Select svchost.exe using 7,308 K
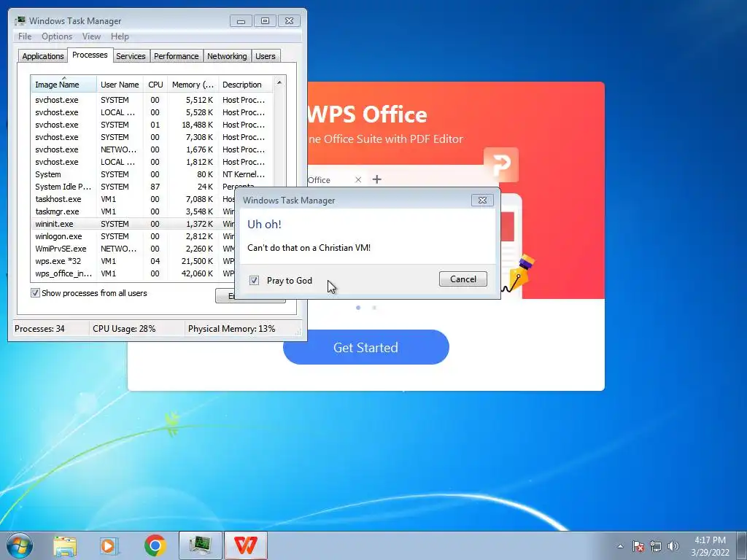Screen dimensions: 747x560 coord(152,137)
